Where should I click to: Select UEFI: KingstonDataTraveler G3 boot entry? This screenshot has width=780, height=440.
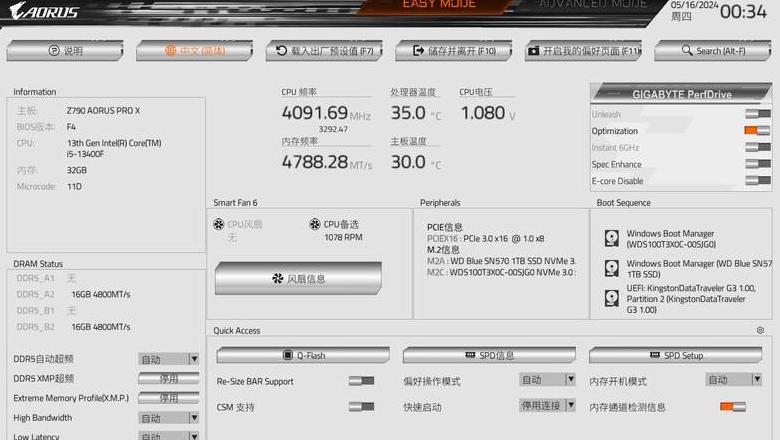pyautogui.click(x=691, y=299)
